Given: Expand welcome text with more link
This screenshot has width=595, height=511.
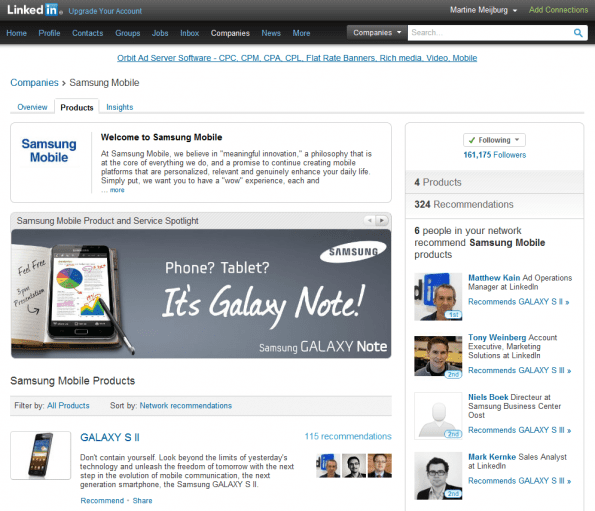Looking at the screenshot, I should [x=117, y=190].
